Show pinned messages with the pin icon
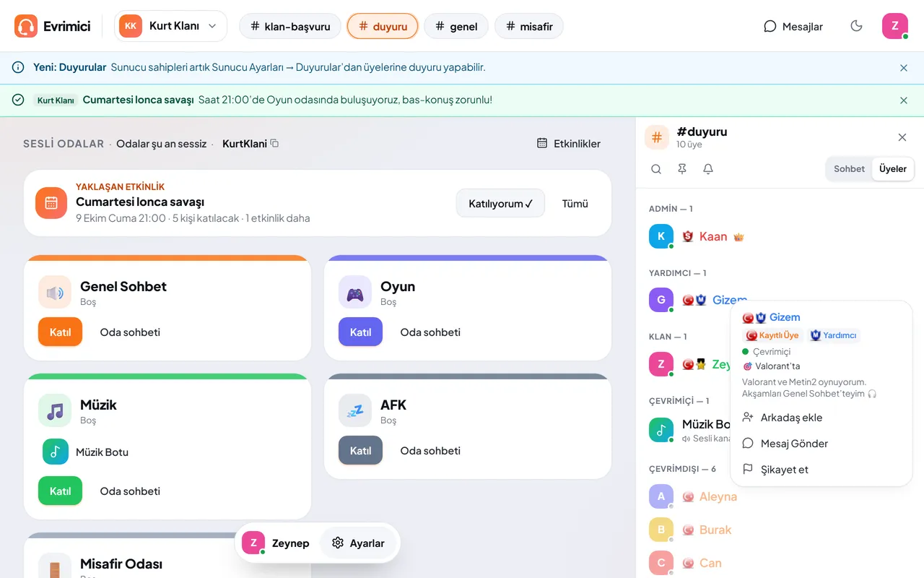The width and height of the screenshot is (924, 578). tap(682, 169)
